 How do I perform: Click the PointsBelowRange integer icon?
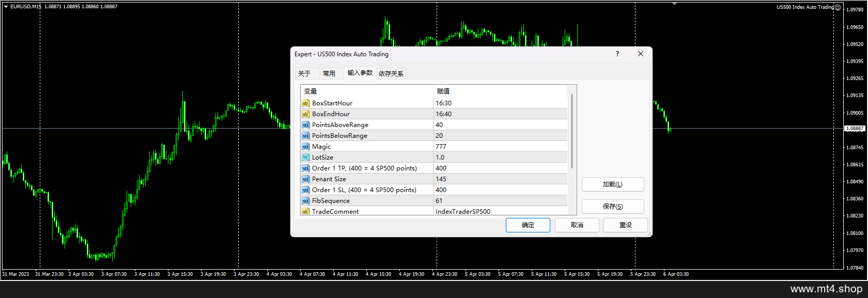tap(305, 136)
